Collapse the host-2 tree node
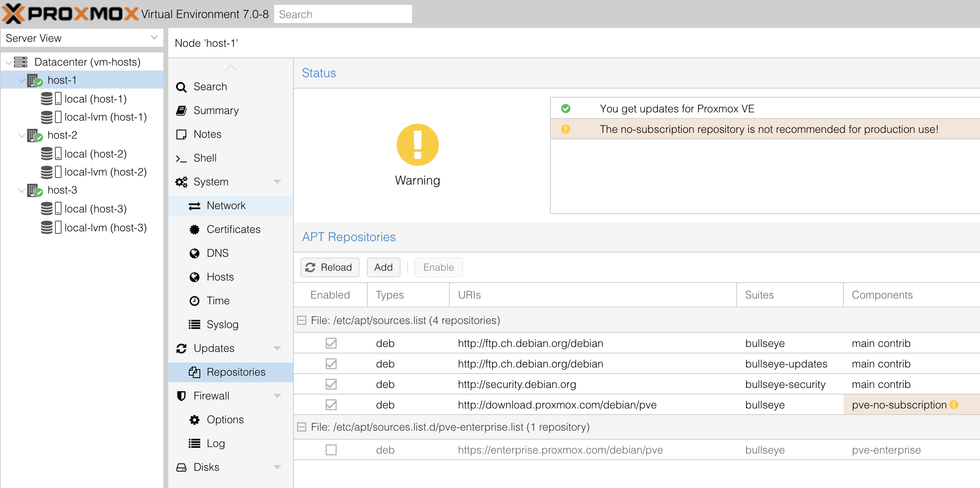980x488 pixels. tap(22, 135)
